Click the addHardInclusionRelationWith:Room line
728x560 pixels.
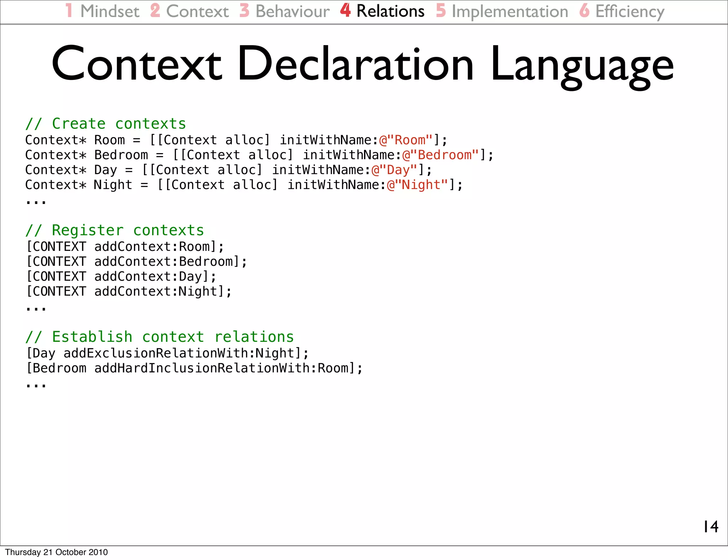[x=194, y=368]
